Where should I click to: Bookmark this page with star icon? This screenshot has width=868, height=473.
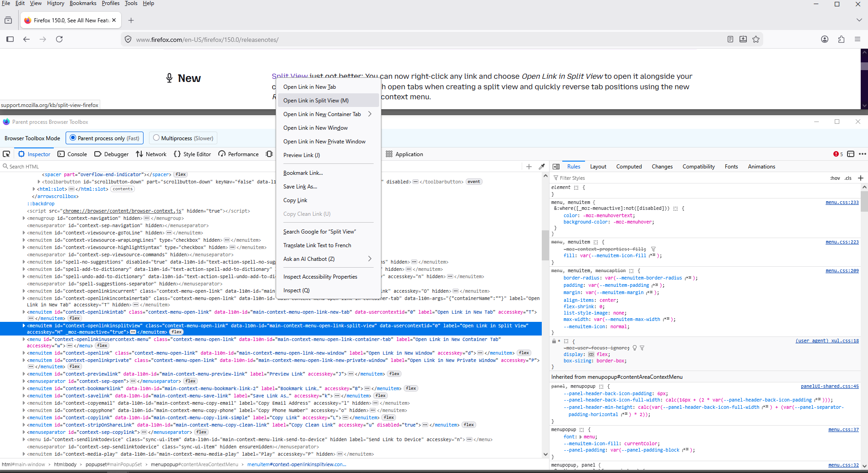756,39
